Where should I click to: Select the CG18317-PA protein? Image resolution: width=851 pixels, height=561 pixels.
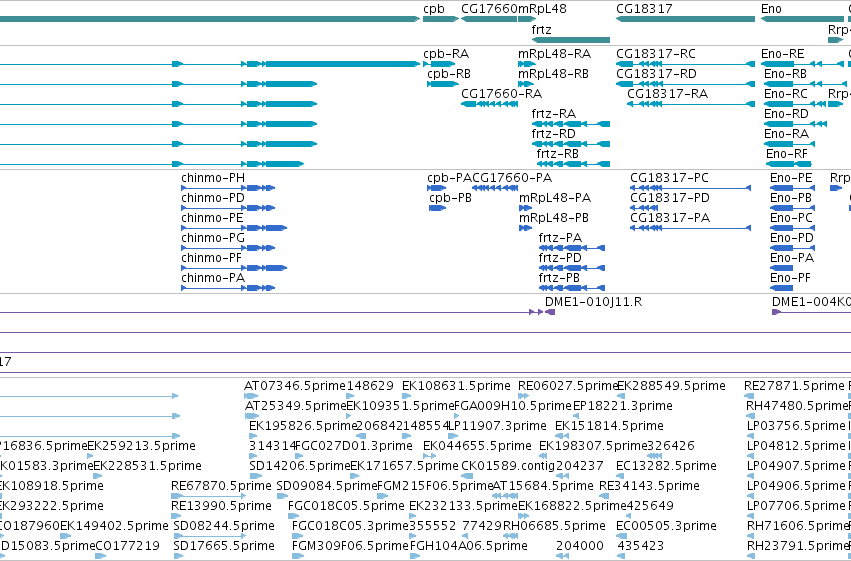point(690,228)
